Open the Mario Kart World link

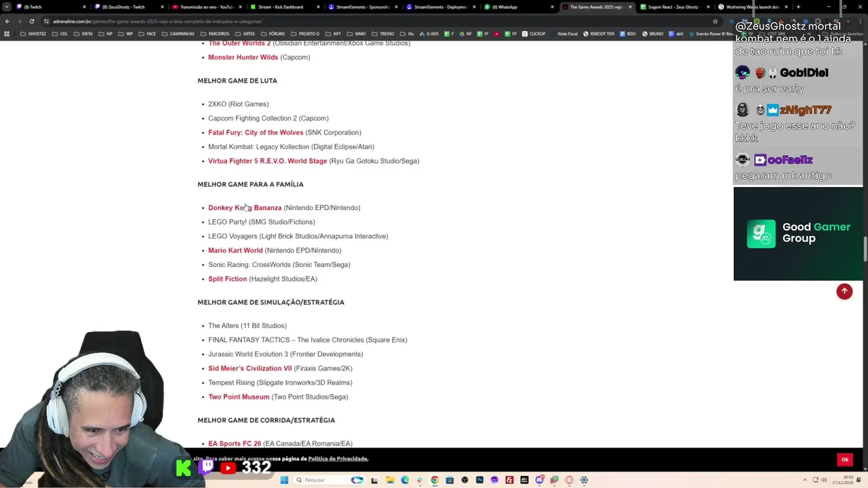pos(235,250)
